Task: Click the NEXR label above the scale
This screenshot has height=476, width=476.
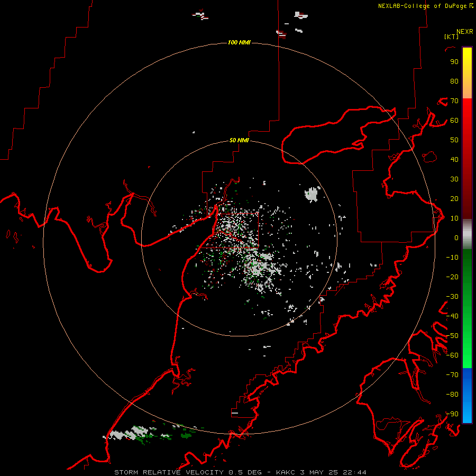Action: click(465, 32)
